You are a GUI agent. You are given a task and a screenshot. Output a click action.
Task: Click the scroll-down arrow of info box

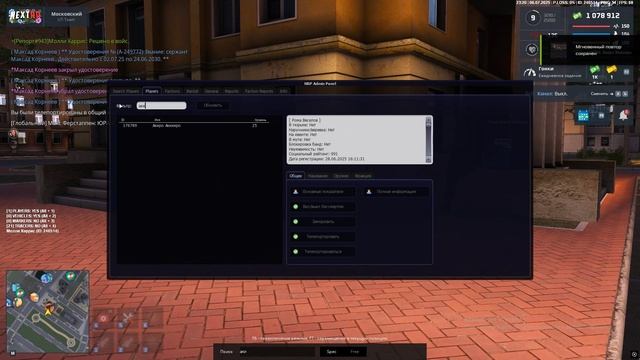point(428,160)
